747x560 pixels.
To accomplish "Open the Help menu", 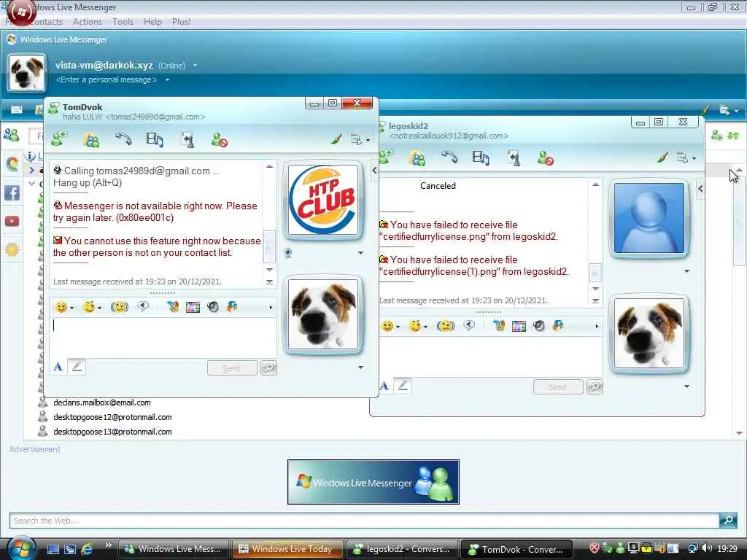I will tap(152, 22).
